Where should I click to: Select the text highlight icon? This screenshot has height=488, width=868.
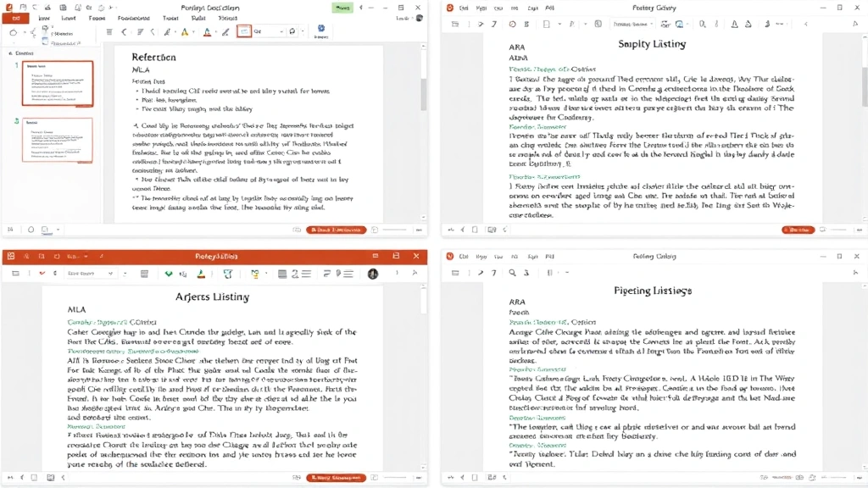point(185,31)
